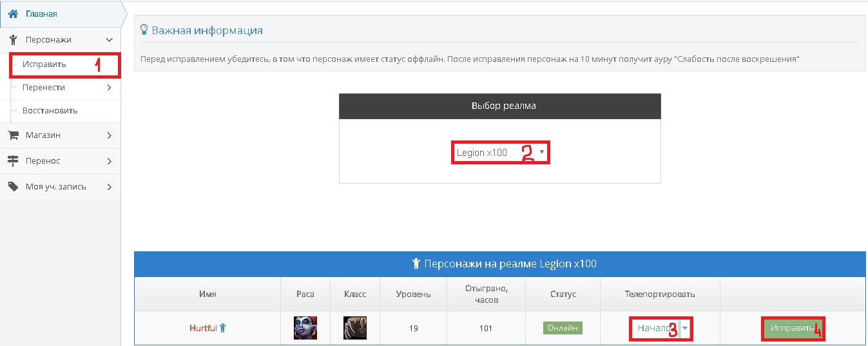Click the lightbulb icon near Важная информация
Image resolution: width=868 pixels, height=346 pixels.
tap(144, 30)
